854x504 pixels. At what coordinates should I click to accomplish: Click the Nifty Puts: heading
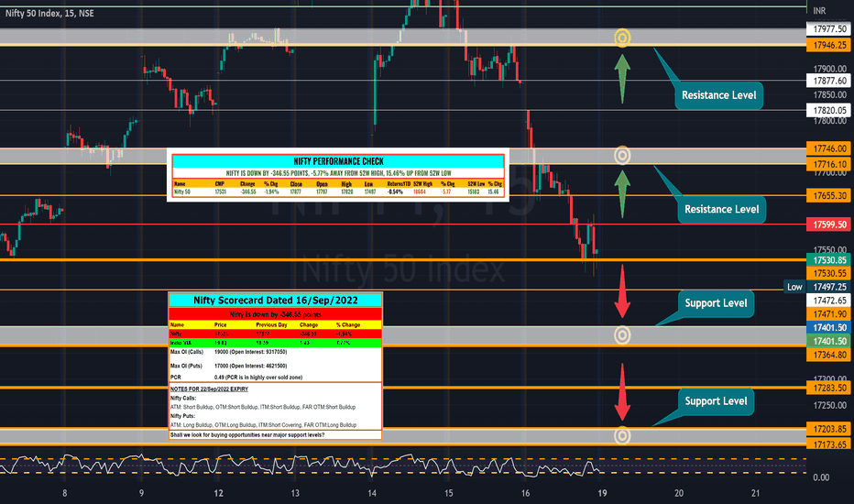182,416
